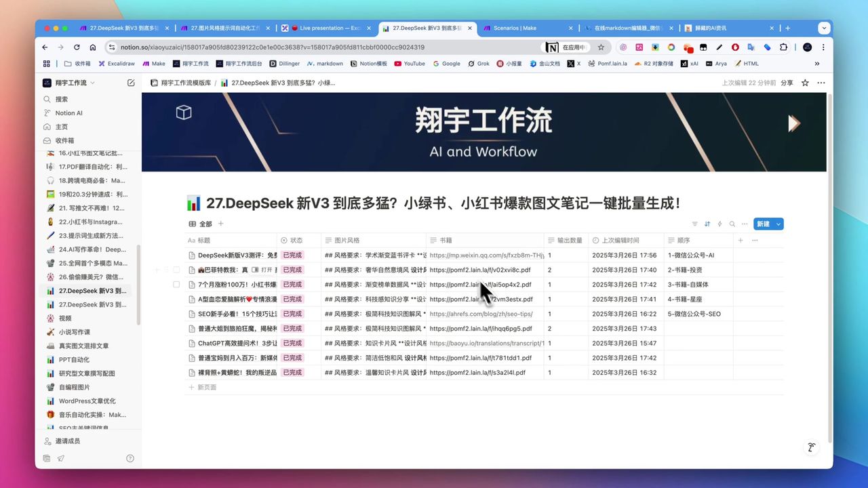Open the sort icon in the table toolbar
Screen dimensions: 868x488
707,224
